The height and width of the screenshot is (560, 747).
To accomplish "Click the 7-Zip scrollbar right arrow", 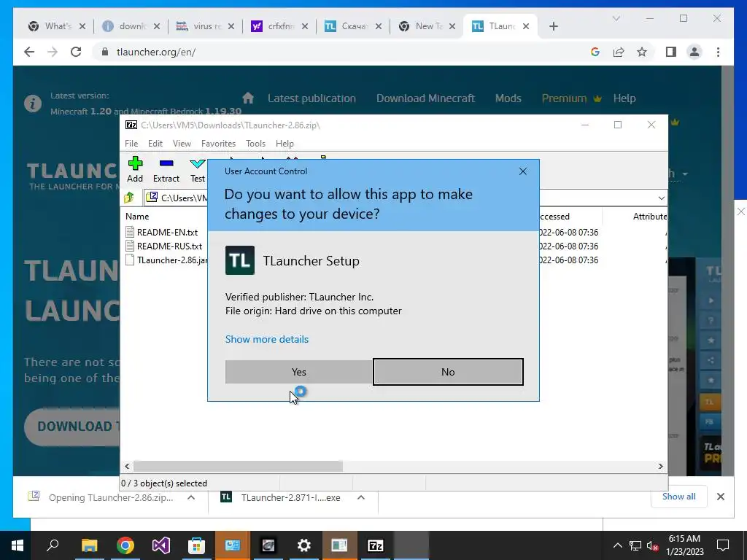I will 660,466.
